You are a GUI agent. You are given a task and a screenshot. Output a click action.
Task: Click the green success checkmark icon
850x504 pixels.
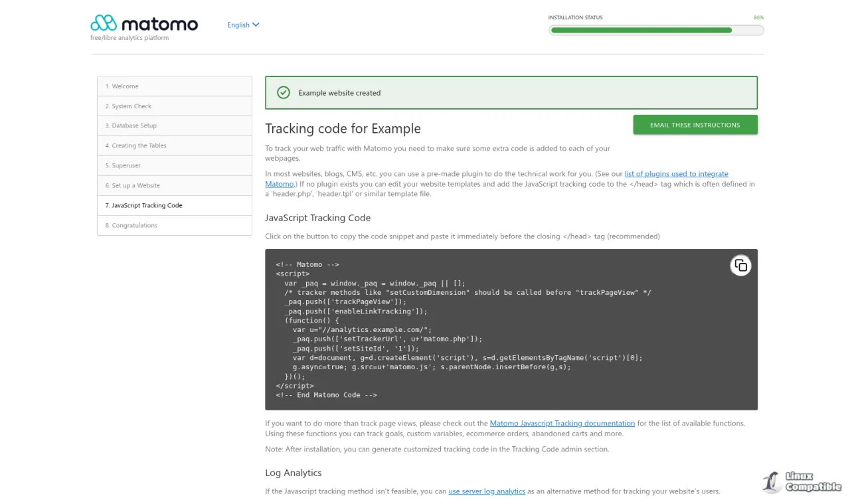[x=284, y=92]
